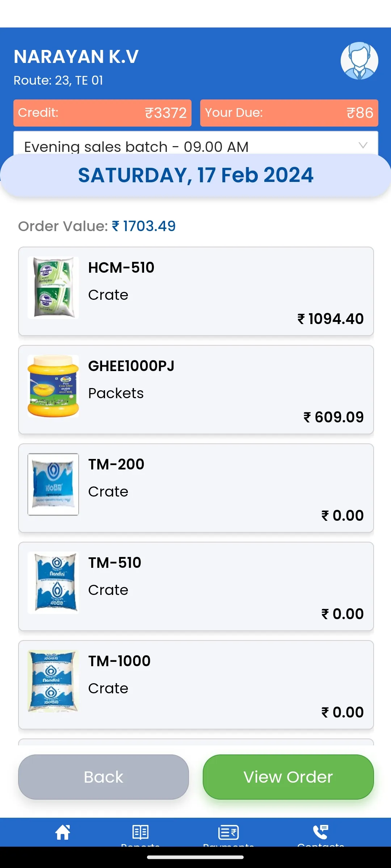
Task: Open Payments from the rupee list icon
Action: tap(228, 832)
